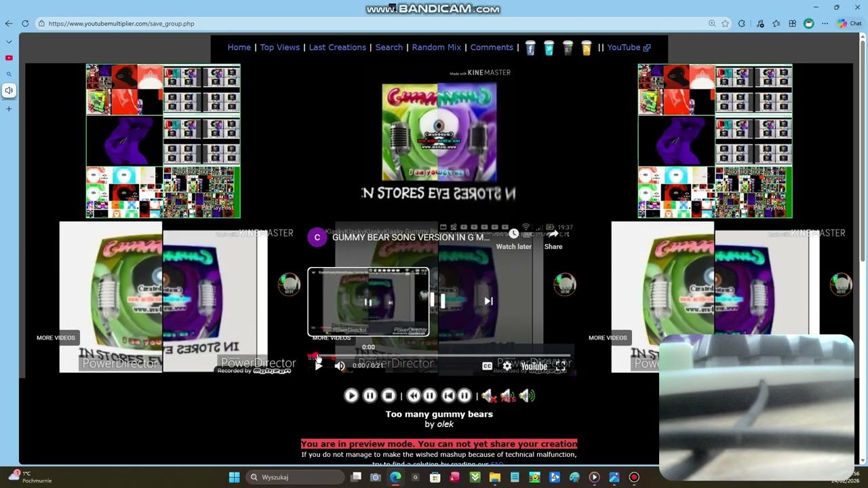Focus the browser address bar URL
This screenshot has height=488, width=868.
[x=121, y=24]
